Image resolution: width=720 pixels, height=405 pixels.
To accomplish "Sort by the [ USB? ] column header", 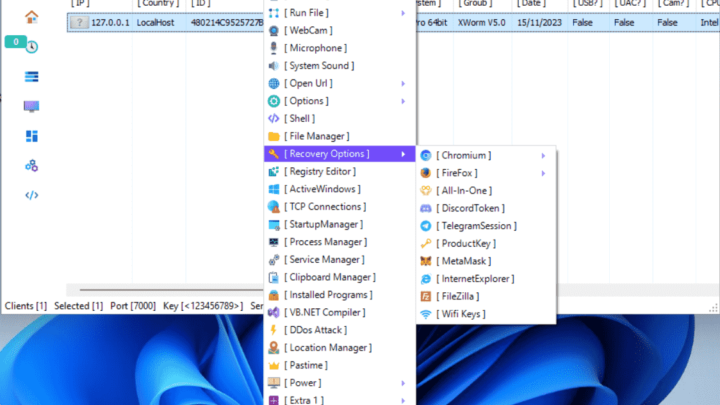I will 587,4.
